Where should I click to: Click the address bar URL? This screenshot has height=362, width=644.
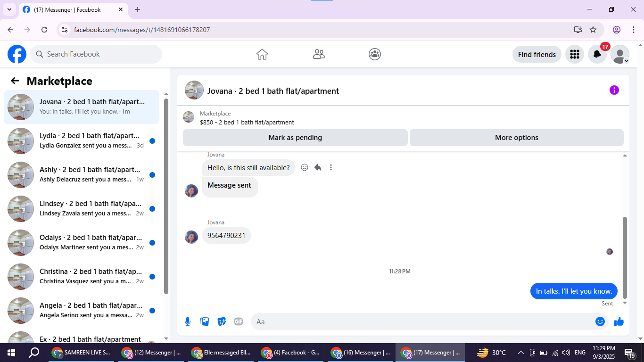click(x=142, y=30)
